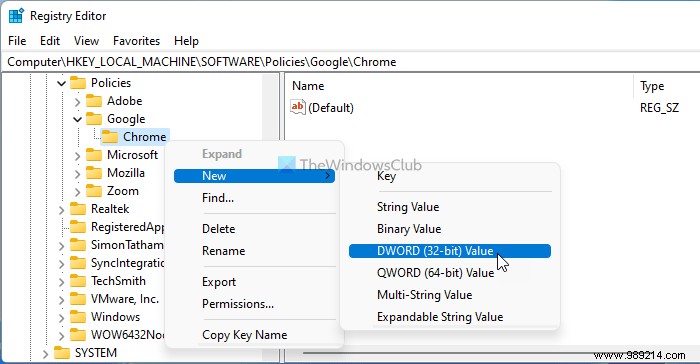Screen dimensions: 700x364
Task: Open the File menu
Action: pyautogui.click(x=17, y=41)
